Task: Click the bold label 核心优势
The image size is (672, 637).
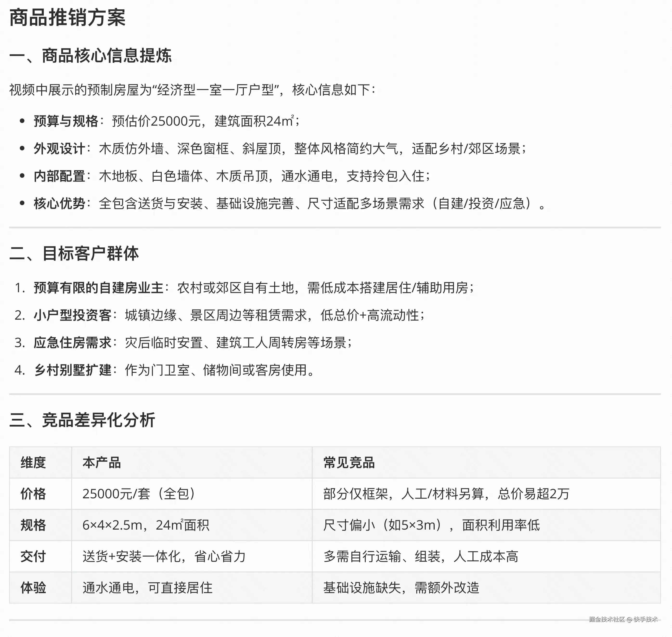Action: click(59, 204)
